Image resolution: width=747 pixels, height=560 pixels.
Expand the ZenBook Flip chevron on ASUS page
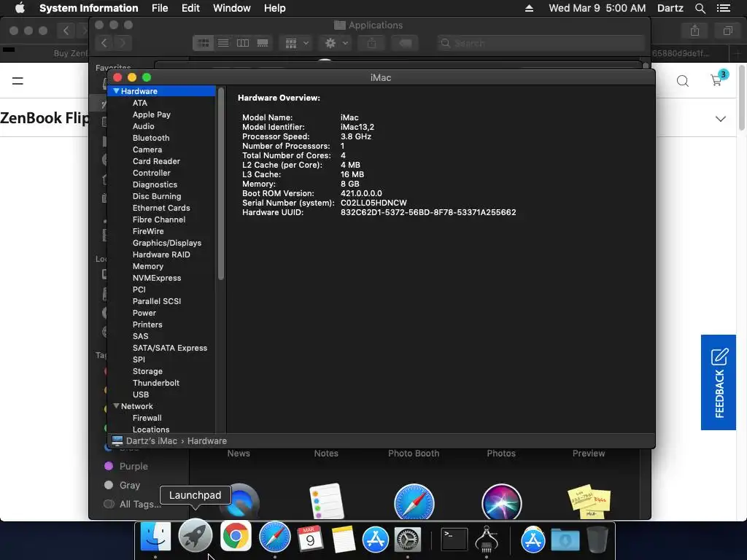pyautogui.click(x=721, y=119)
